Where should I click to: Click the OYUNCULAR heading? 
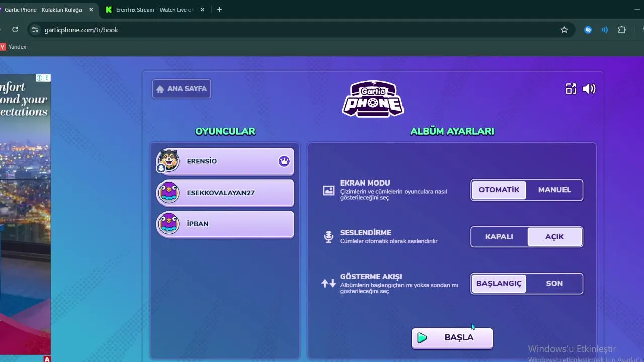tap(225, 131)
